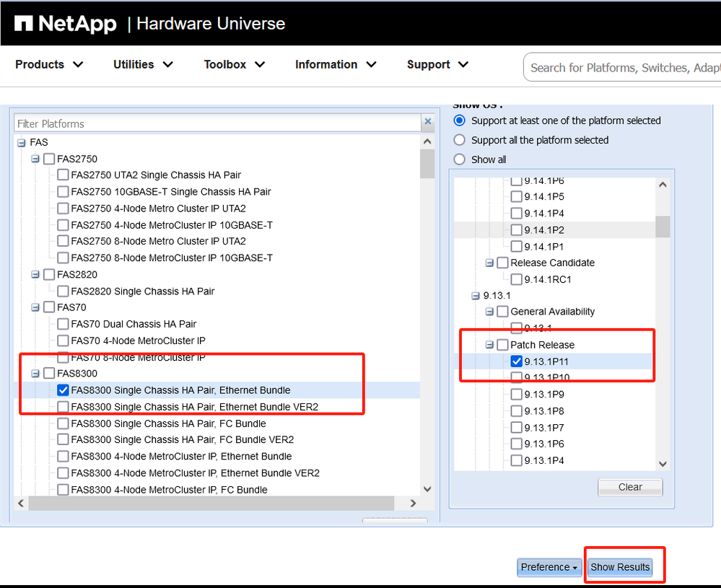The width and height of the screenshot is (721, 588).
Task: Collapse the Release Candidate node
Action: pyautogui.click(x=489, y=263)
